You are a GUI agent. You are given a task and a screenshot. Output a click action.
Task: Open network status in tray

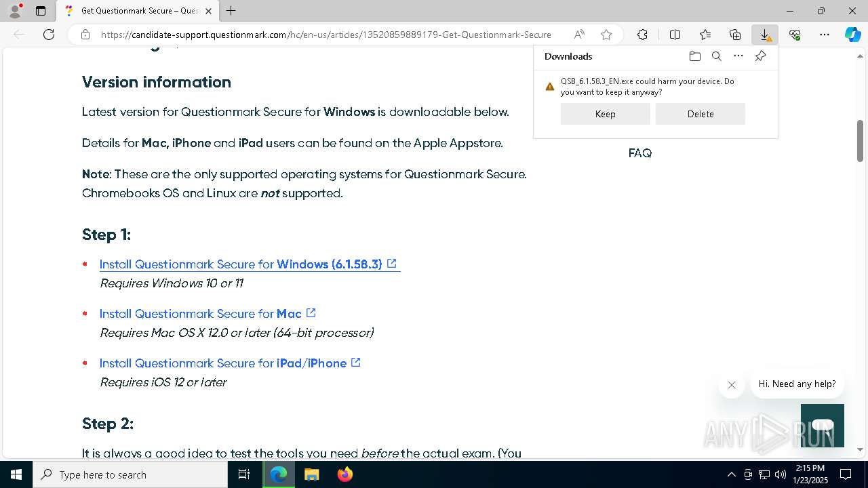[x=764, y=474]
